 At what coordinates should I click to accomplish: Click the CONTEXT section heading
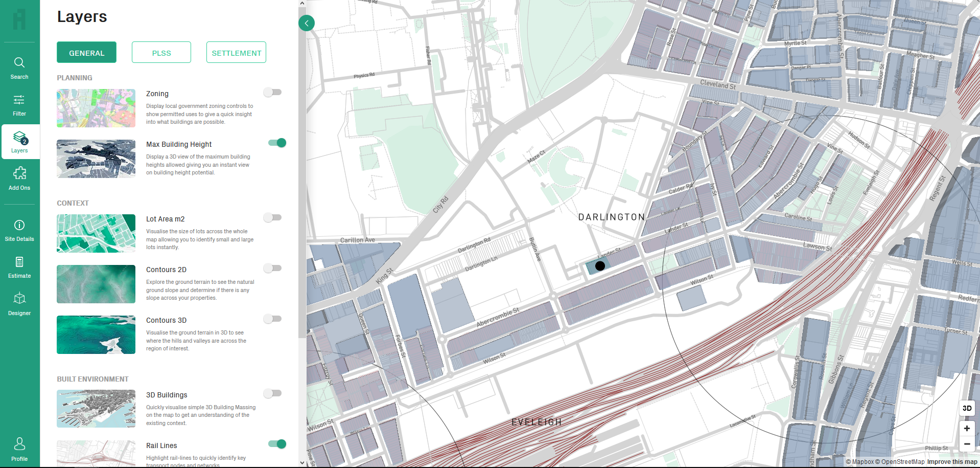point(73,203)
